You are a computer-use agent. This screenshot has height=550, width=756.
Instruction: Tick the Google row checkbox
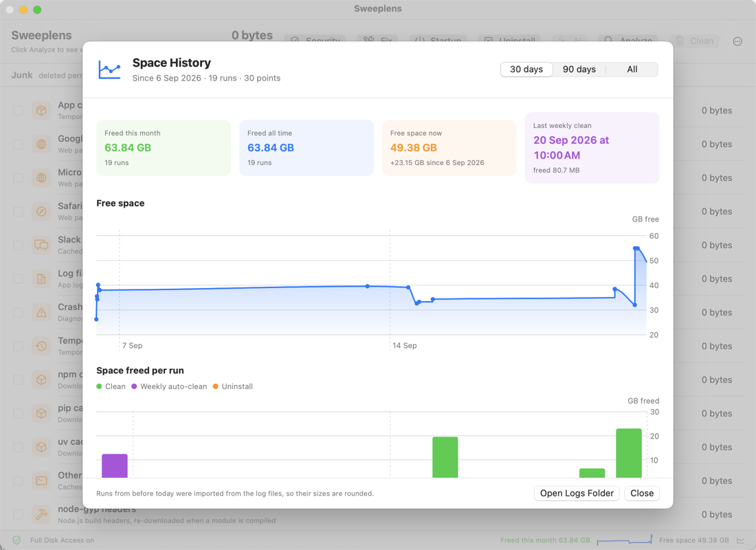pyautogui.click(x=19, y=144)
